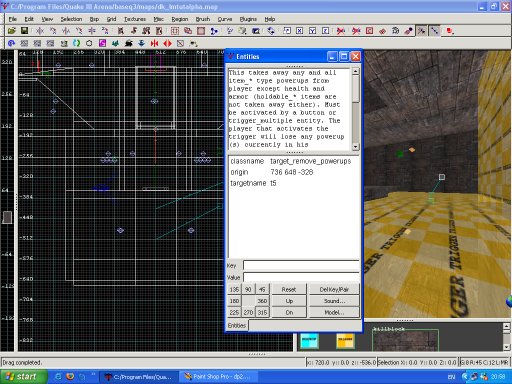Click the Free Rotation icon
The image size is (512, 384).
tap(271, 31)
